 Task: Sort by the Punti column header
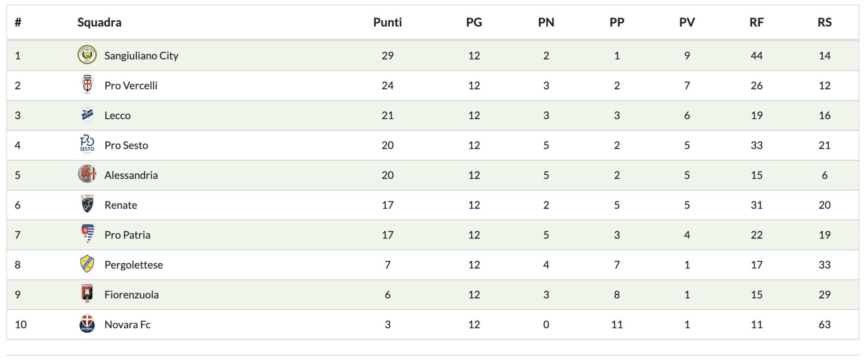click(387, 23)
